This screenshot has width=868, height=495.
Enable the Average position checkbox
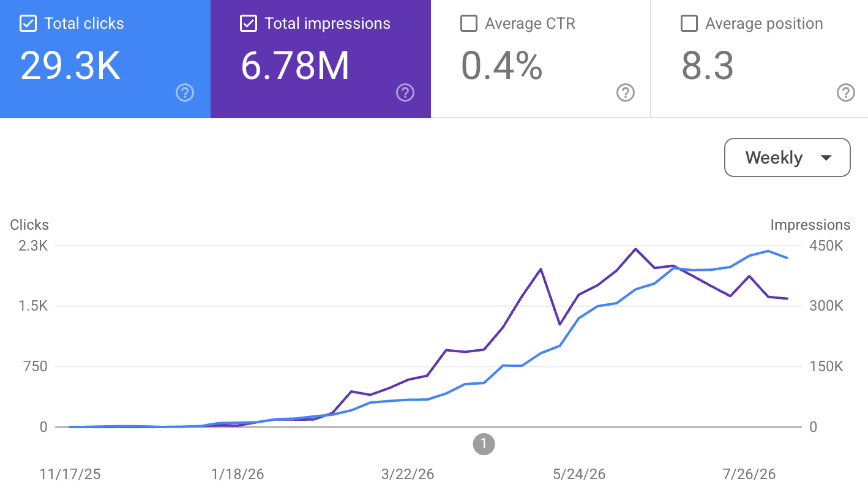pyautogui.click(x=689, y=24)
